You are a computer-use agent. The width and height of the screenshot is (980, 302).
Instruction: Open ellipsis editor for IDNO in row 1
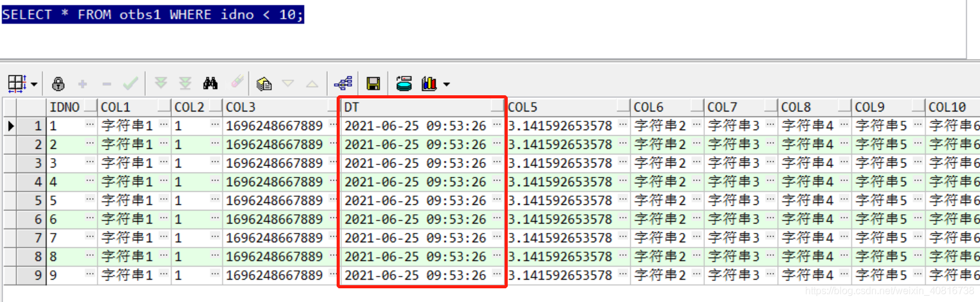click(90, 125)
